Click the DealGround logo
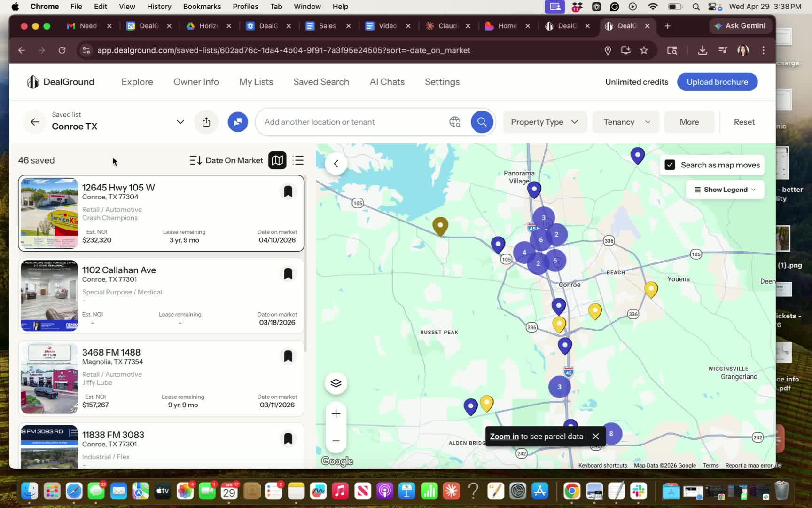Screen dimensions: 812x508 (61, 82)
